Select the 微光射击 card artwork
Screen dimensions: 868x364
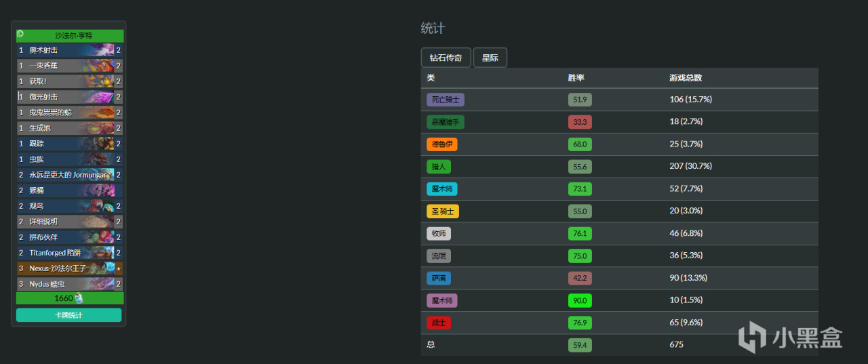[98, 97]
